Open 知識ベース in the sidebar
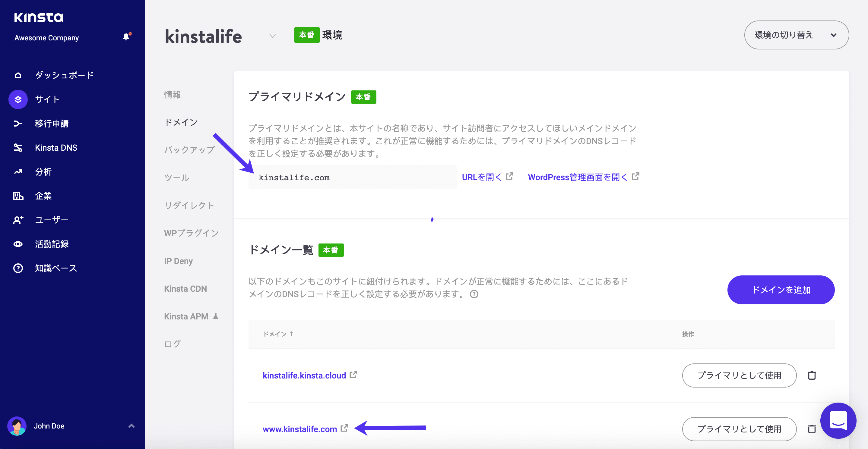The height and width of the screenshot is (449, 868). tap(56, 268)
